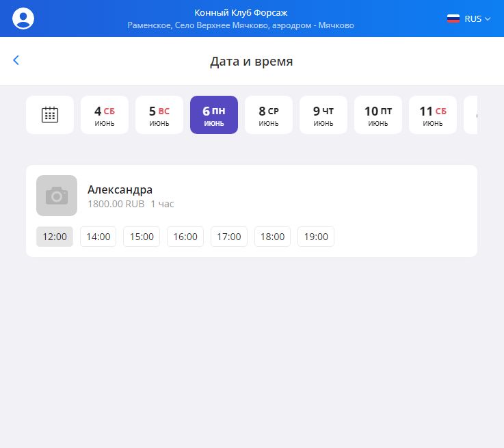Screen dimensions: 504x448
Task: Choose the 15:00 time slot
Action: [x=142, y=237]
